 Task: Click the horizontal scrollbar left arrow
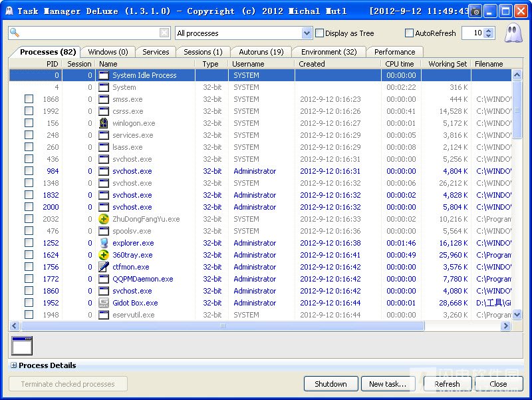(x=14, y=326)
